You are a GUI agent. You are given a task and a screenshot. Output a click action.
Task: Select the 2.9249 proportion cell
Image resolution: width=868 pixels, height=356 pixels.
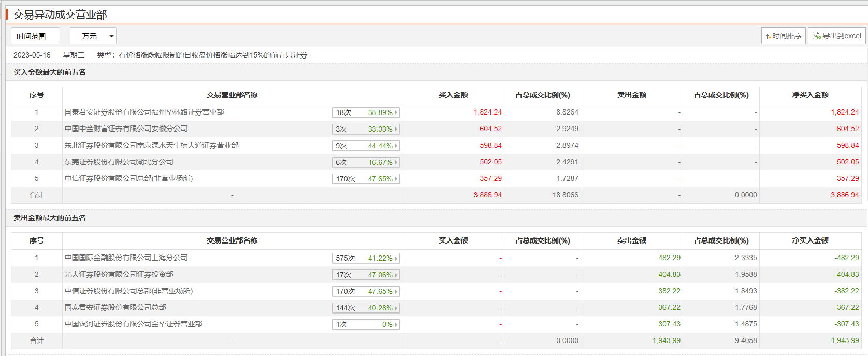tap(568, 129)
